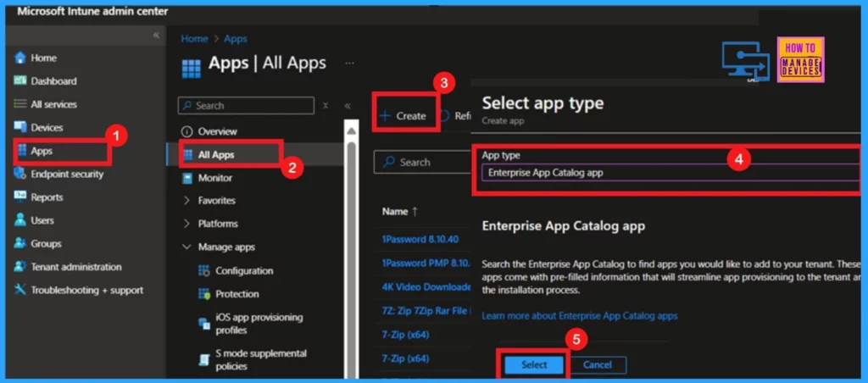The image size is (868, 383).
Task: Click the Apps menu vertical scrollbar
Action: pos(352,249)
